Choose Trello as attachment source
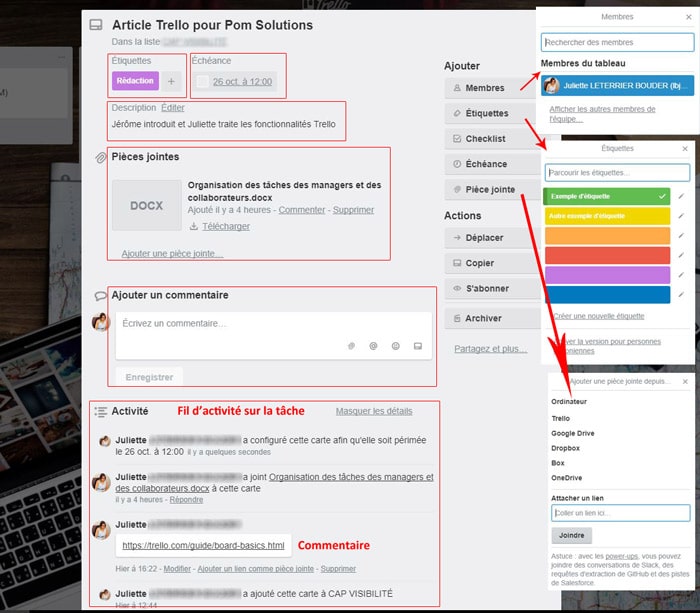The image size is (700, 613). (561, 418)
